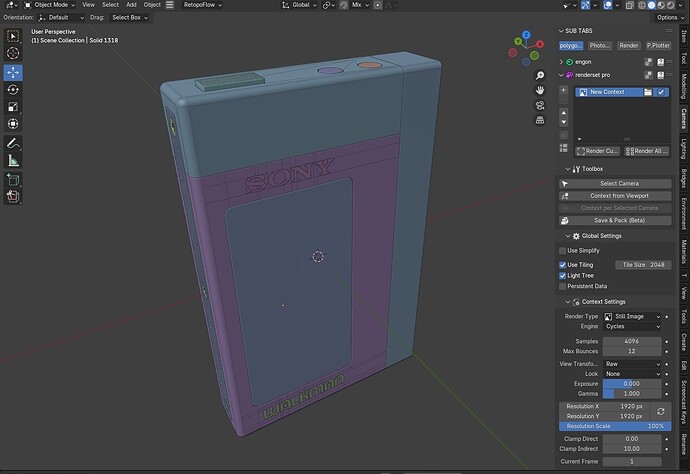The height and width of the screenshot is (474, 690).
Task: Open the Render Type Still Image dropdown
Action: pos(632,316)
